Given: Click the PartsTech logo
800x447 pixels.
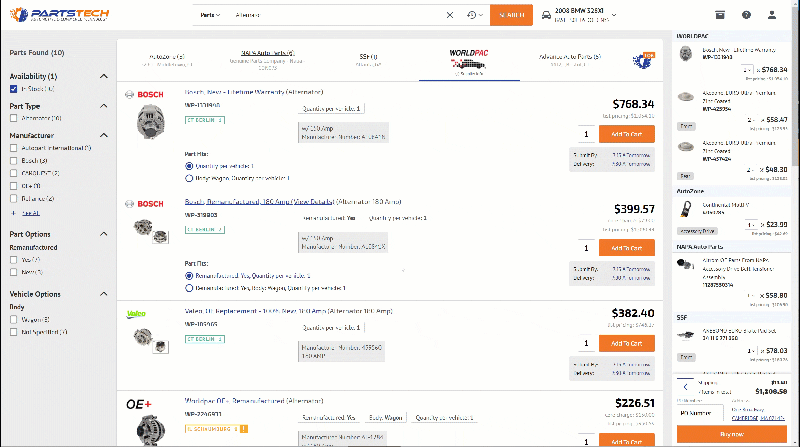Looking at the screenshot, I should pyautogui.click(x=59, y=14).
